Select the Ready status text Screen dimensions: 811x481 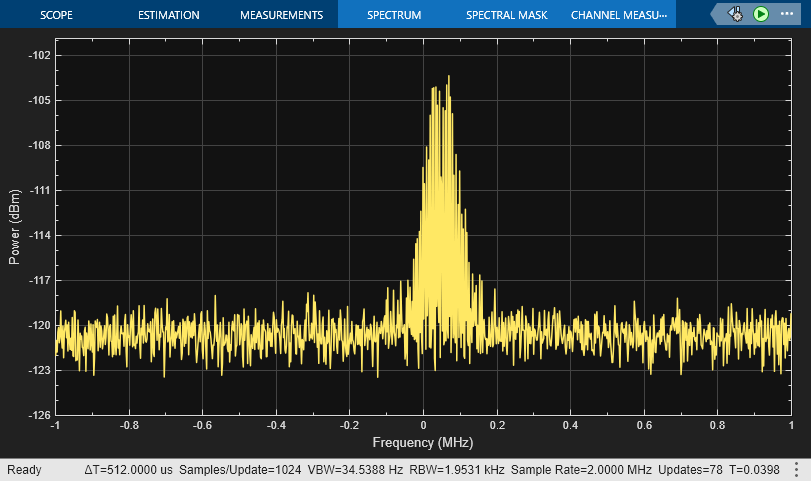(x=24, y=470)
